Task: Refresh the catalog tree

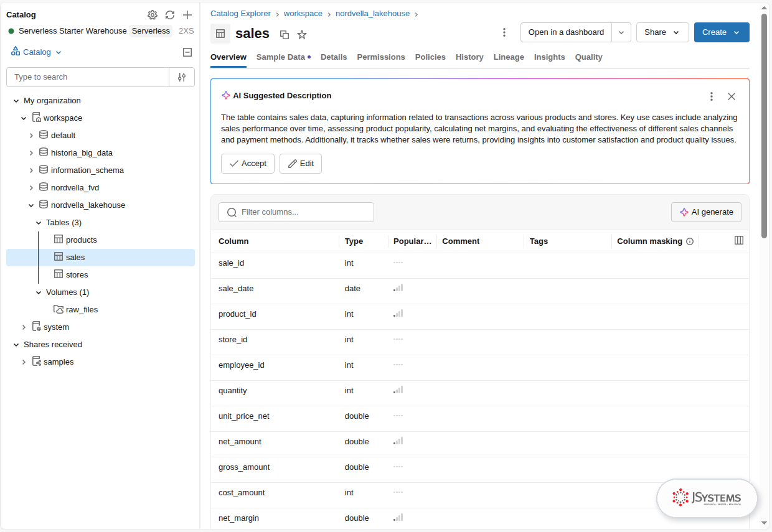Action: click(x=170, y=15)
